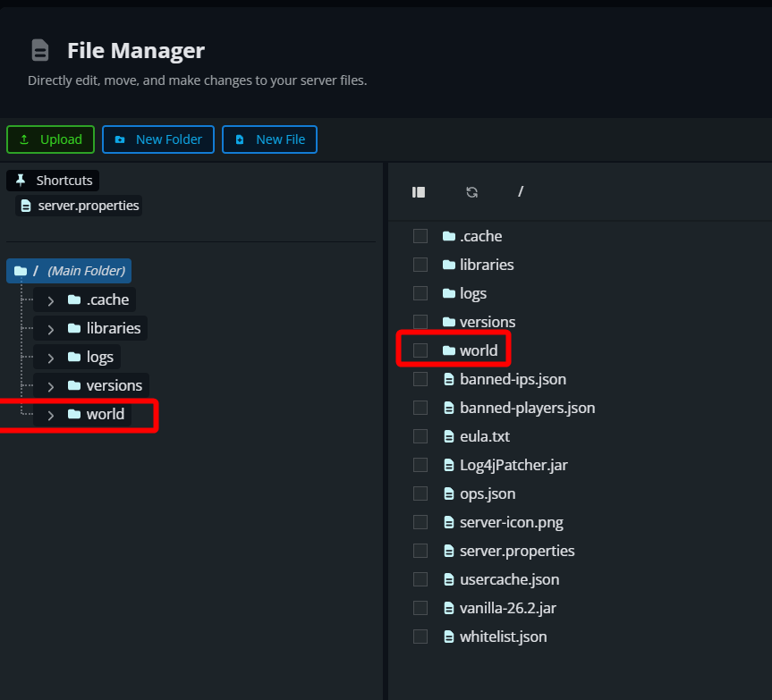
Task: Select libraries folder in tree sidebar
Action: coord(104,328)
